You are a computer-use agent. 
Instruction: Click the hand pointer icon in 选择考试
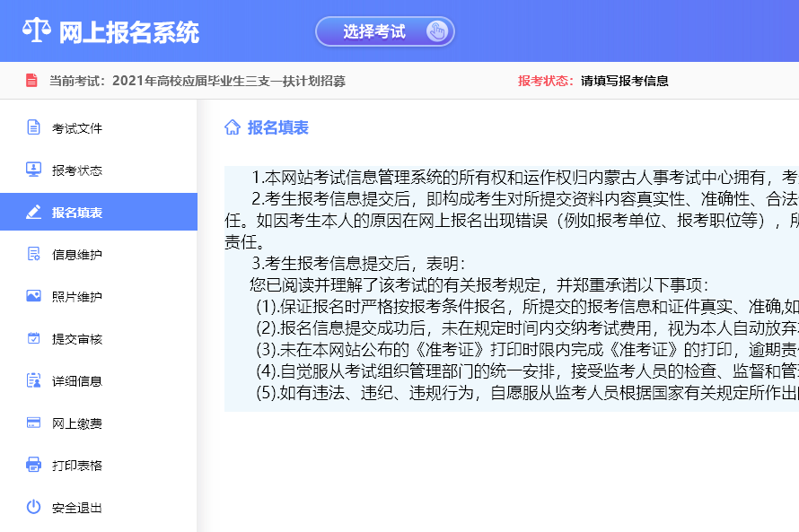pyautogui.click(x=436, y=32)
